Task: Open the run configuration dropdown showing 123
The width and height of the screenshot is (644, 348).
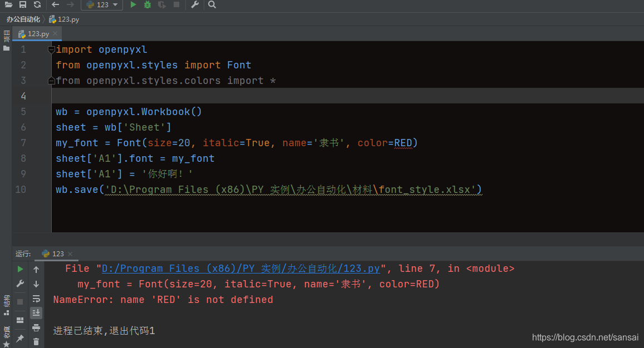Action: click(x=102, y=5)
